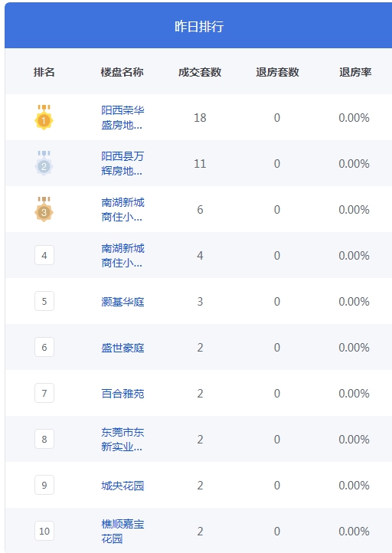Click the rank 7 number badge
Viewport: 392px width, 553px height.
(44, 393)
